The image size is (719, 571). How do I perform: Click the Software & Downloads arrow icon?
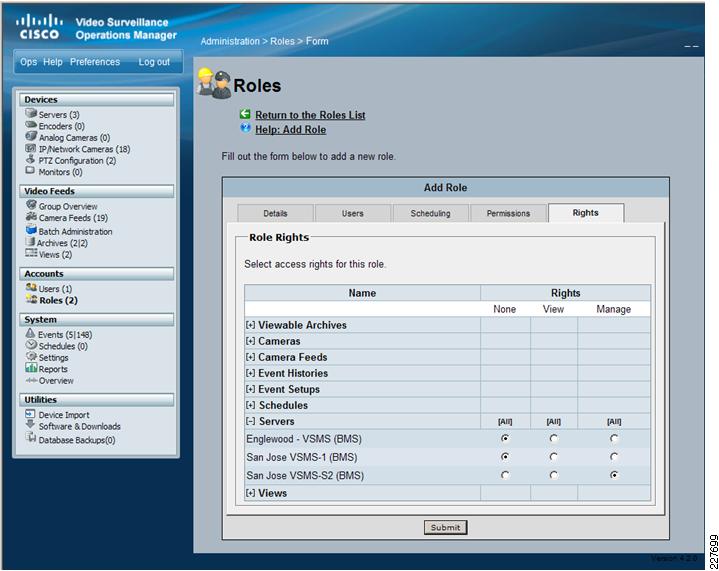[30, 424]
